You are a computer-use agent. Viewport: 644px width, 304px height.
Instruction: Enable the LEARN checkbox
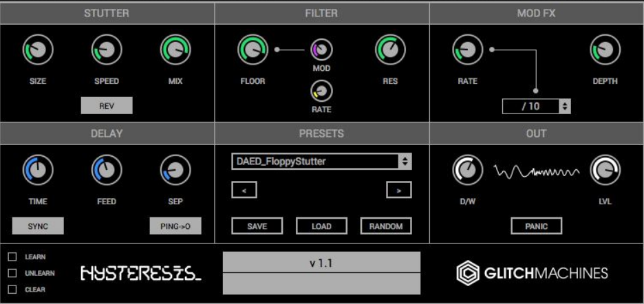[x=12, y=257]
